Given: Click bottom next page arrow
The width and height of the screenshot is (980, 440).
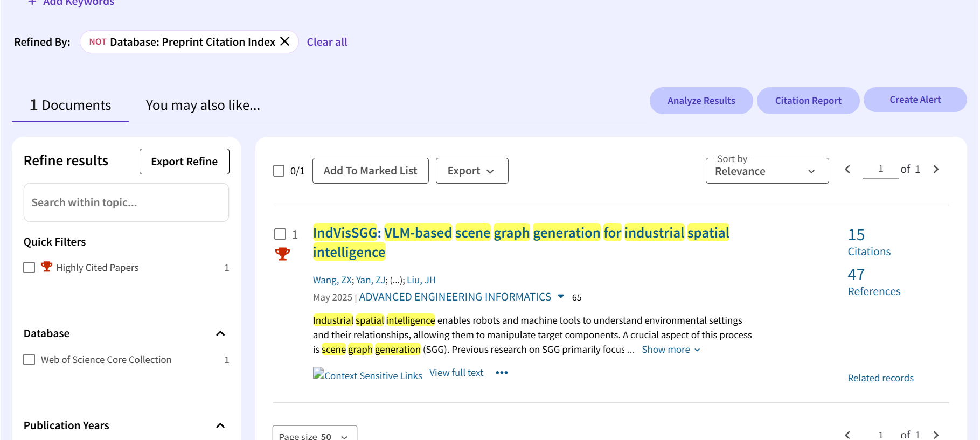Looking at the screenshot, I should click(x=936, y=435).
